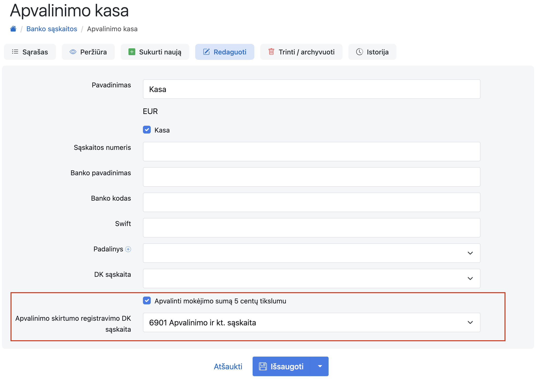Viewport: 536px width, 392px height.
Task: Open the 6901 Apvalinimo sąskaita dropdown
Action: click(x=311, y=322)
